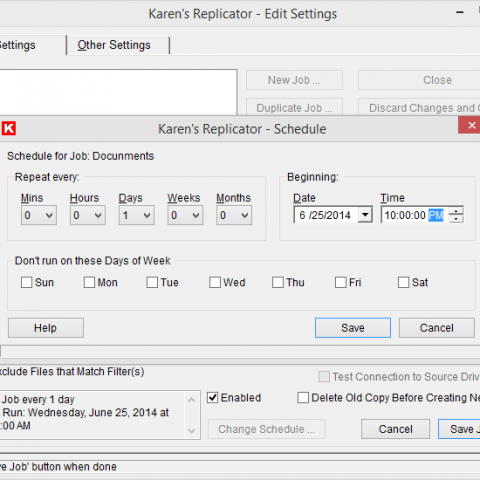Click the Duplicate Job button

294,107
